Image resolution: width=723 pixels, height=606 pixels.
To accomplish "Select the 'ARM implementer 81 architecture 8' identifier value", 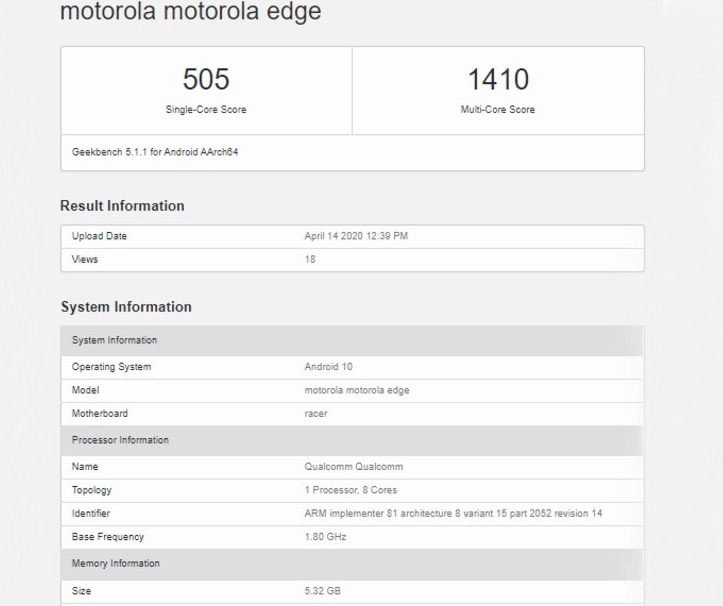I will click(453, 513).
